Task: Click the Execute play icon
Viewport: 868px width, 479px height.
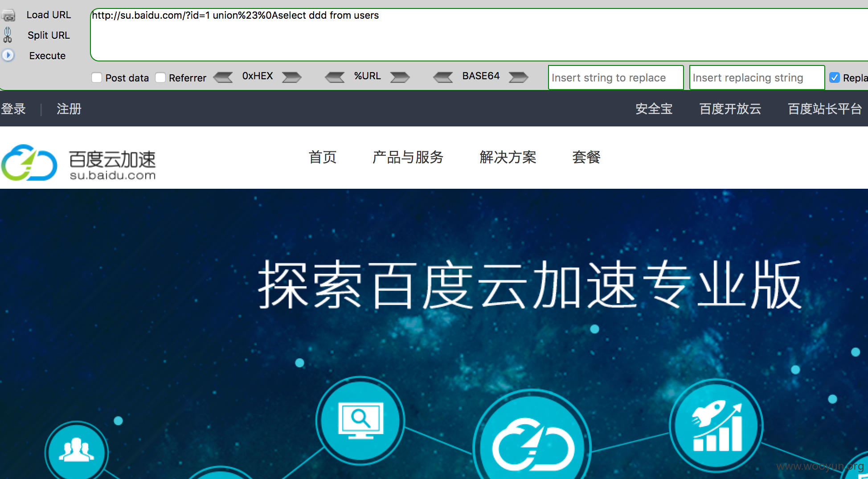Action: tap(8, 55)
